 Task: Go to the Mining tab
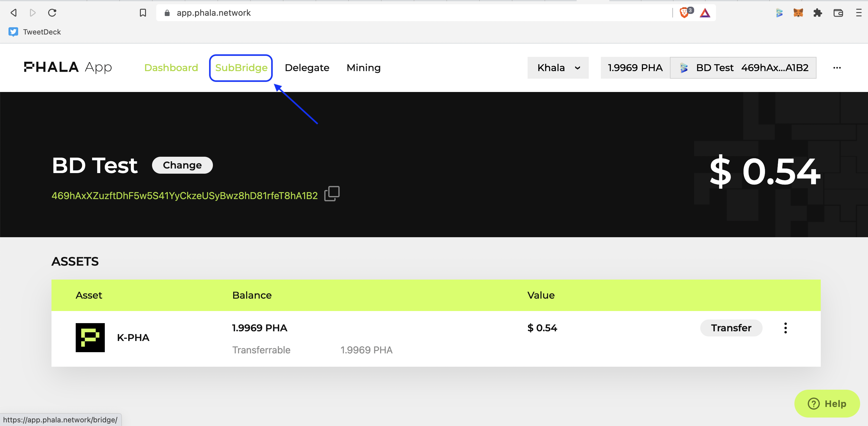pyautogui.click(x=363, y=68)
